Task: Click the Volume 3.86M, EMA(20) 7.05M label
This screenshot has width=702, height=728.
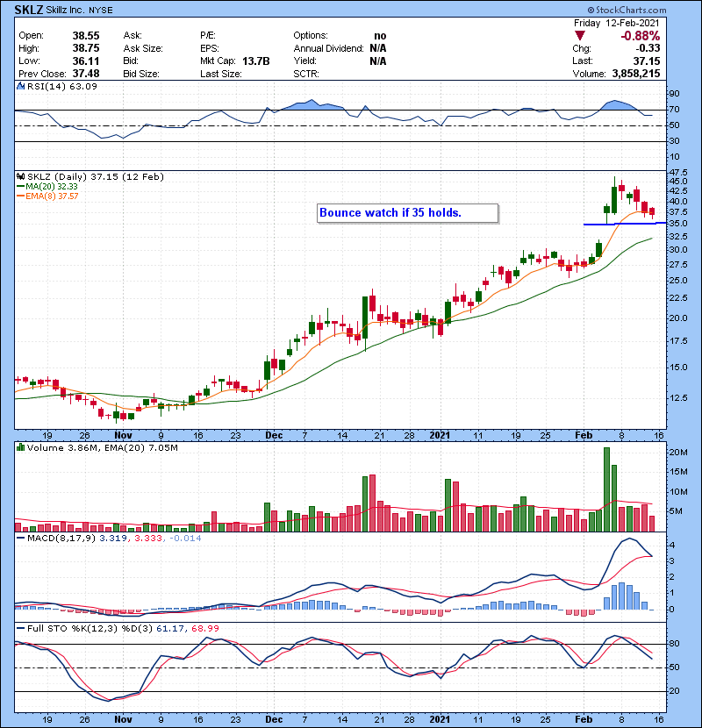Action: (102, 448)
